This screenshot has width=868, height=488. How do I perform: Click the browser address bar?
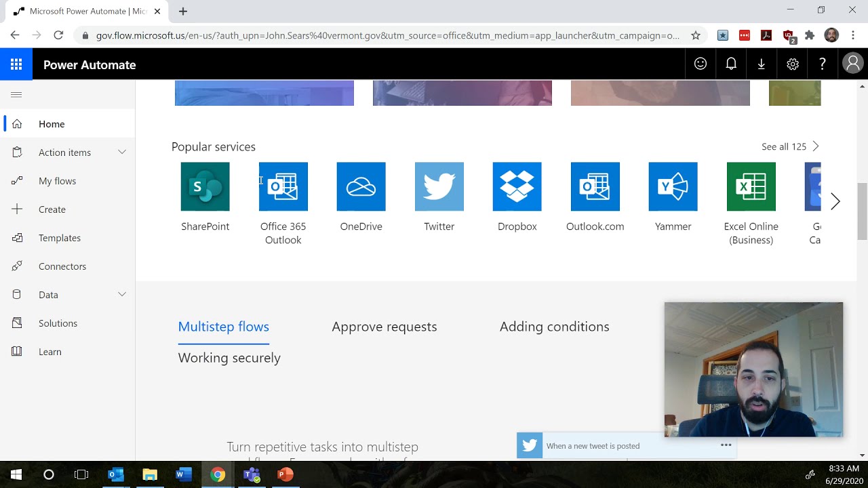click(388, 35)
